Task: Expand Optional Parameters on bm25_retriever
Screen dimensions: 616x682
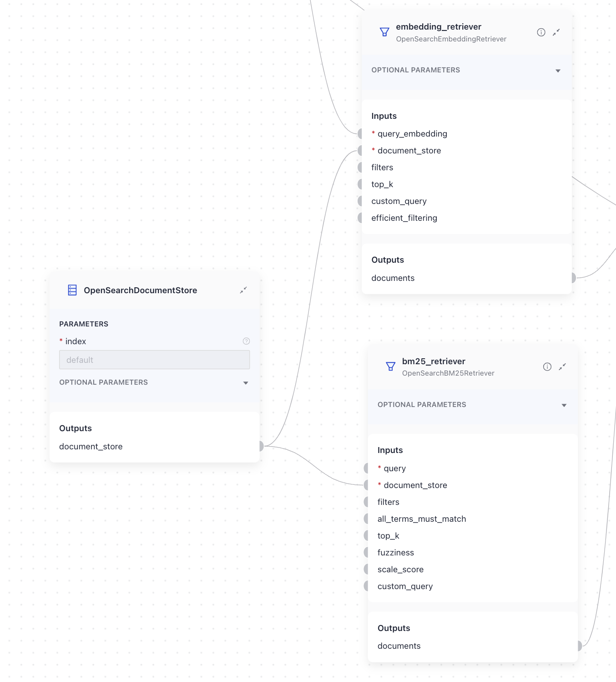Action: (x=564, y=405)
